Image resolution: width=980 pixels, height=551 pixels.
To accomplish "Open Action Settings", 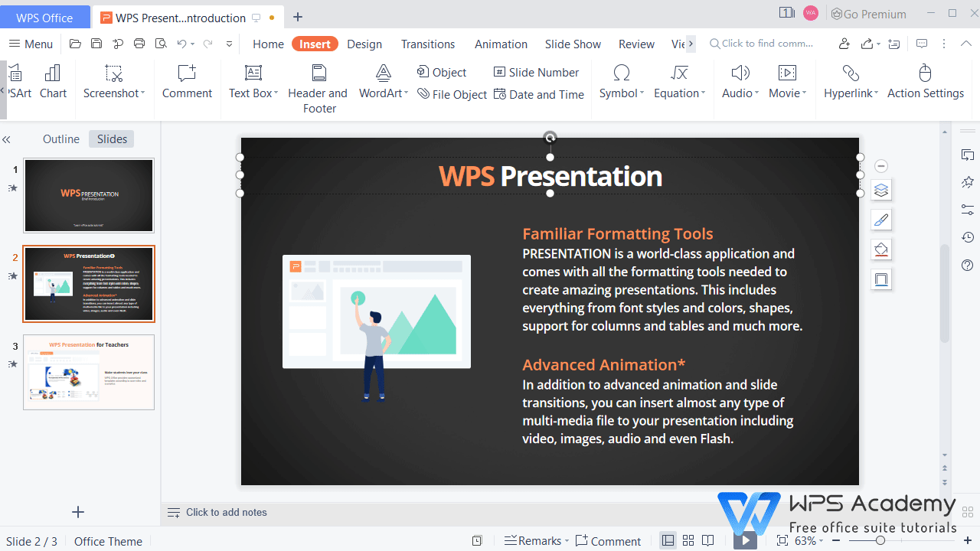I will [x=926, y=82].
